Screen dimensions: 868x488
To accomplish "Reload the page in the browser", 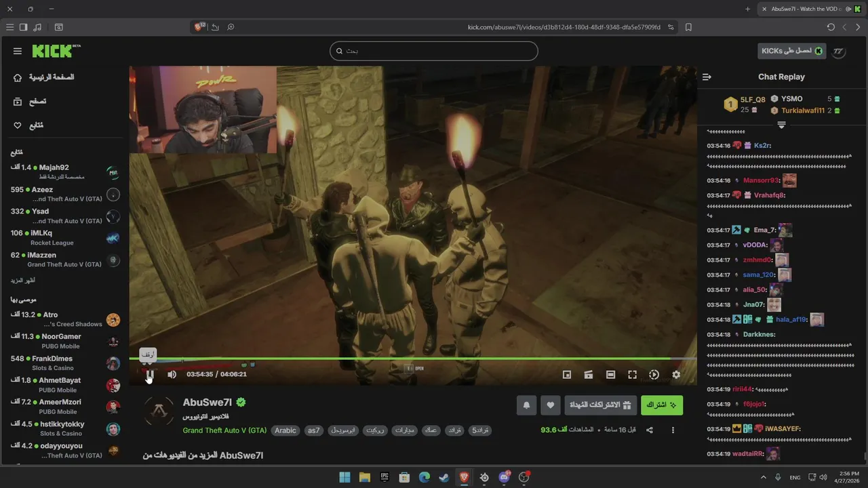I will coord(831,27).
